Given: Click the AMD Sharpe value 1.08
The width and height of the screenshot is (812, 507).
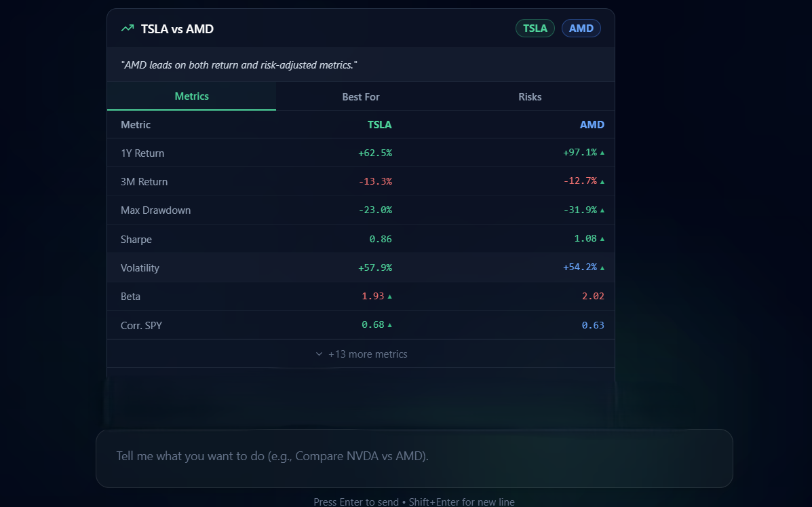Looking at the screenshot, I should [x=585, y=238].
